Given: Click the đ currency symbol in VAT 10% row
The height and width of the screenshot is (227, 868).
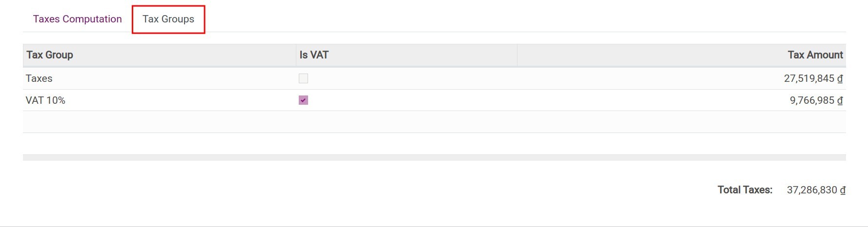Looking at the screenshot, I should (x=840, y=100).
